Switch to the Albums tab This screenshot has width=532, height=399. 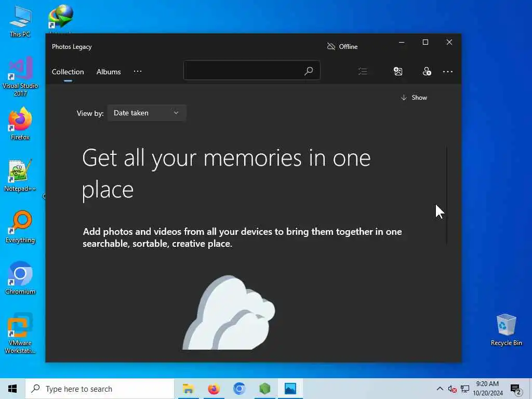109,72
